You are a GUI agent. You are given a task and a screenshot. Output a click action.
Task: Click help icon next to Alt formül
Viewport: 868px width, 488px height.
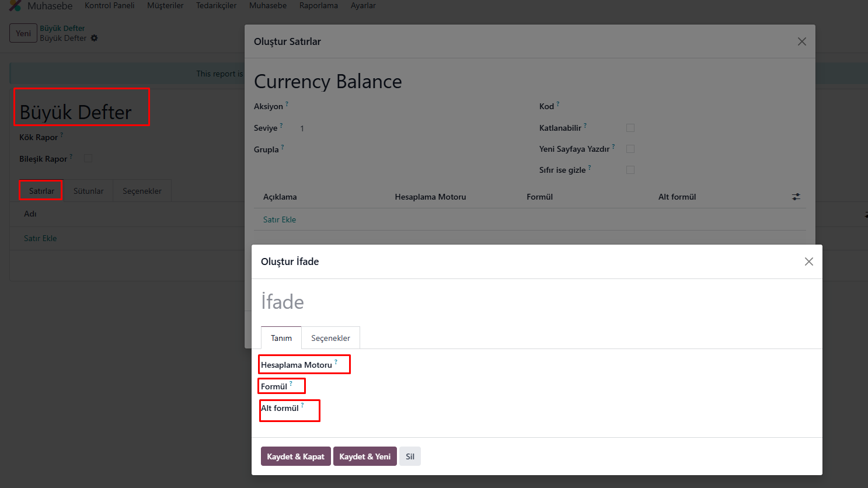[x=302, y=405]
